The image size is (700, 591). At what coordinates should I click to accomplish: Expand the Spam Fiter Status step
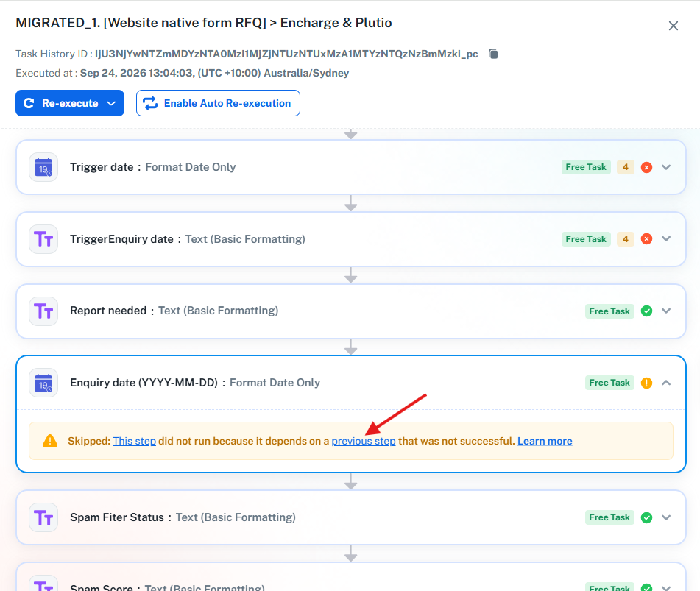pyautogui.click(x=666, y=517)
